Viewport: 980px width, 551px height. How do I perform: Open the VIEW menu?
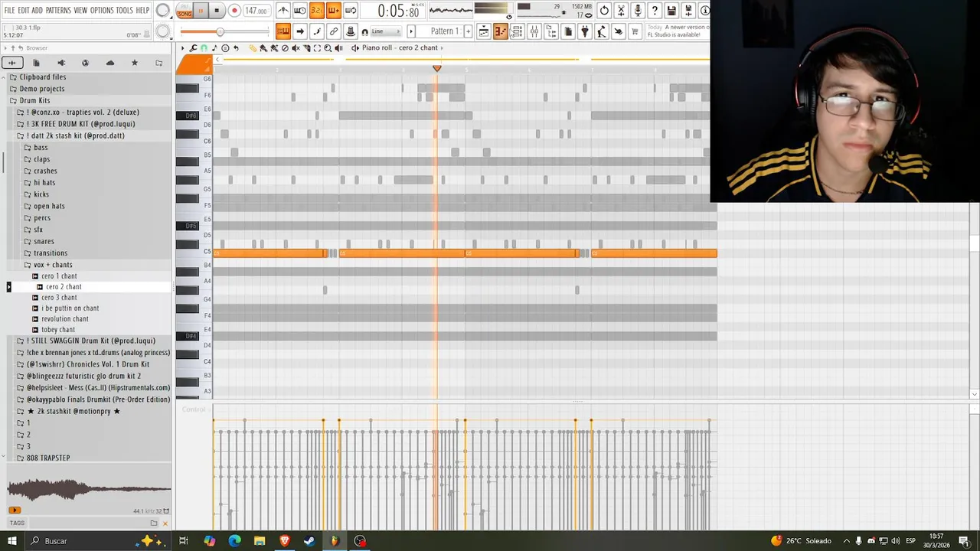(x=80, y=11)
